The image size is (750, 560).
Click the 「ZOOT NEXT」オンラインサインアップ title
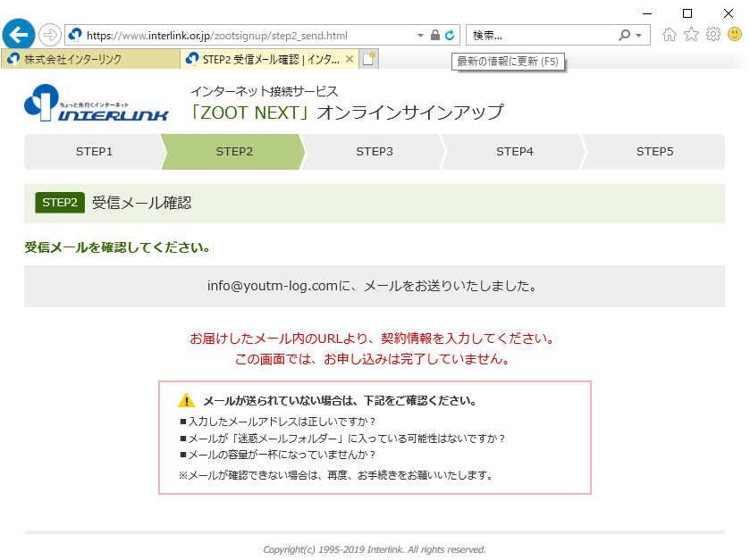[347, 113]
